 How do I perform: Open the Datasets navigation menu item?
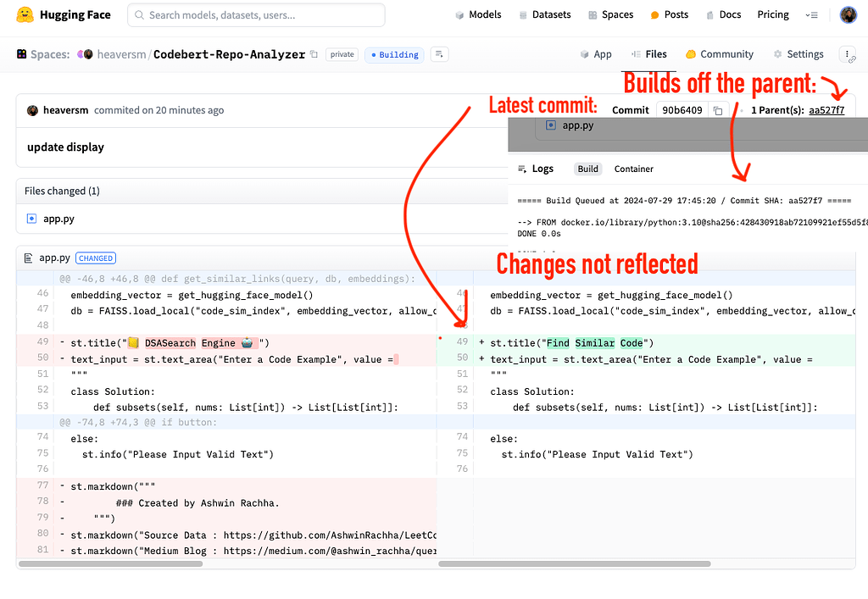pos(545,14)
